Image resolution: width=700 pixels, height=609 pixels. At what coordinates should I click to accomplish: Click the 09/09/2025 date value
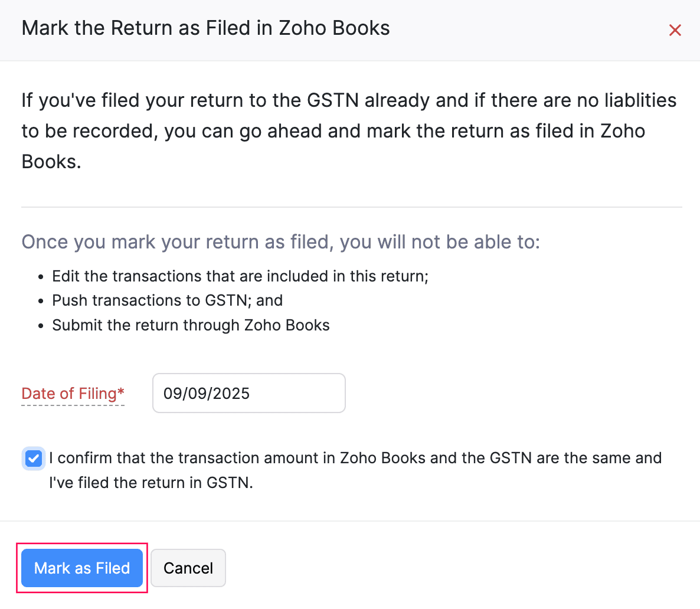pyautogui.click(x=207, y=394)
